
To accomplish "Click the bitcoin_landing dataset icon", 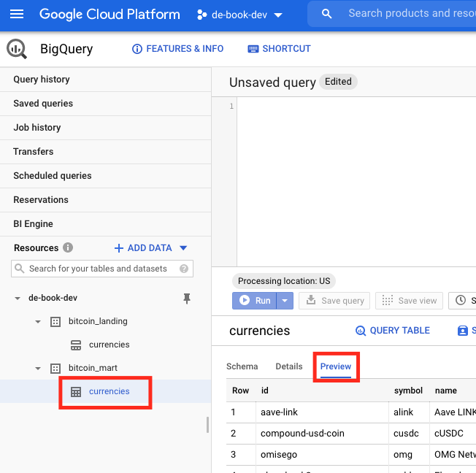I will (x=55, y=322).
